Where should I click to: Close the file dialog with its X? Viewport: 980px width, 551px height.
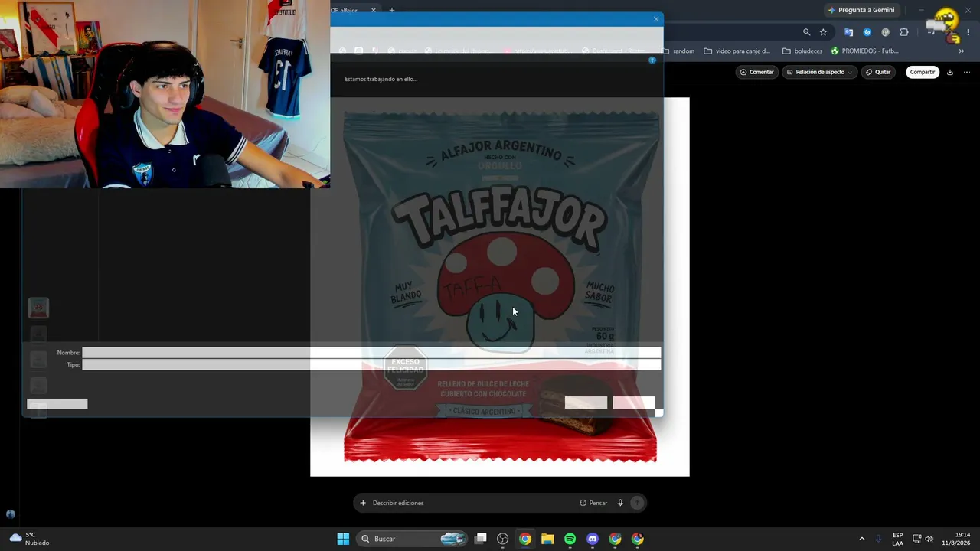(x=655, y=19)
